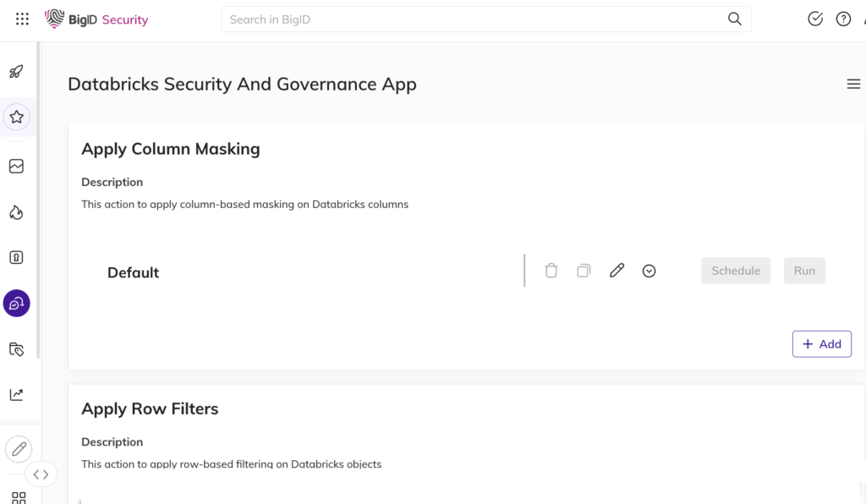The width and height of the screenshot is (866, 504).
Task: Open the help question mark icon
Action: [843, 19]
